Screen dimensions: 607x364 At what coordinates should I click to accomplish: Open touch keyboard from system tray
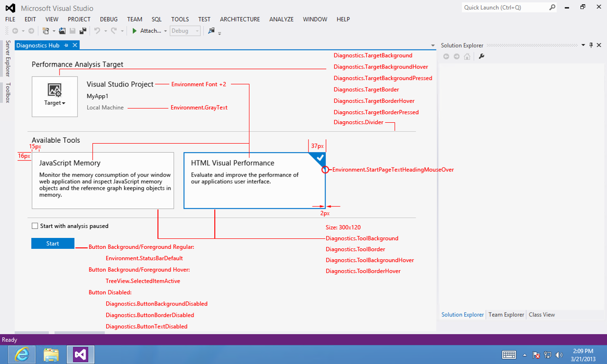pyautogui.click(x=509, y=355)
